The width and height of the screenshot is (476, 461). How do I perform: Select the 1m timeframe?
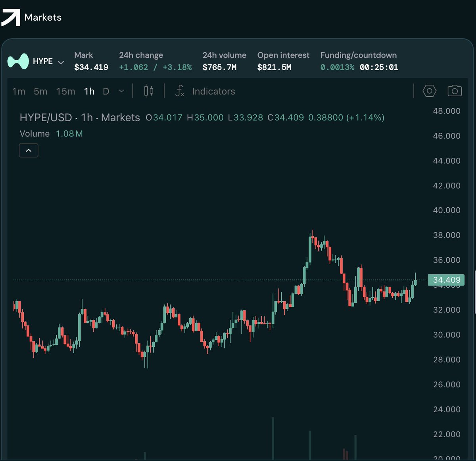[x=19, y=92]
